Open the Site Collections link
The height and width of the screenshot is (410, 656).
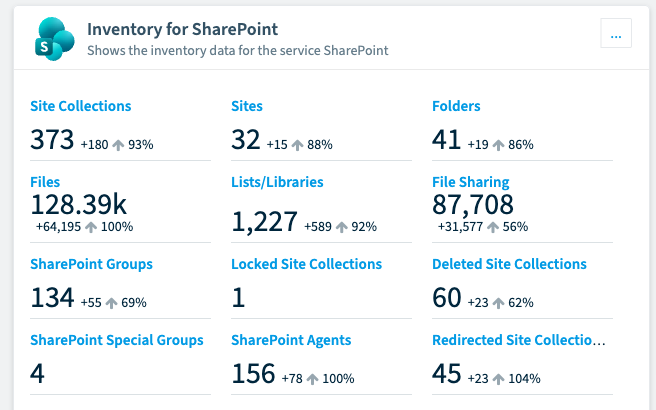[81, 106]
